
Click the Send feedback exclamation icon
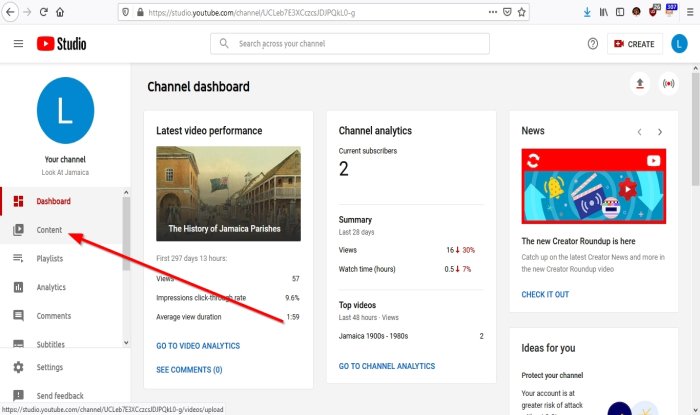[x=18, y=395]
